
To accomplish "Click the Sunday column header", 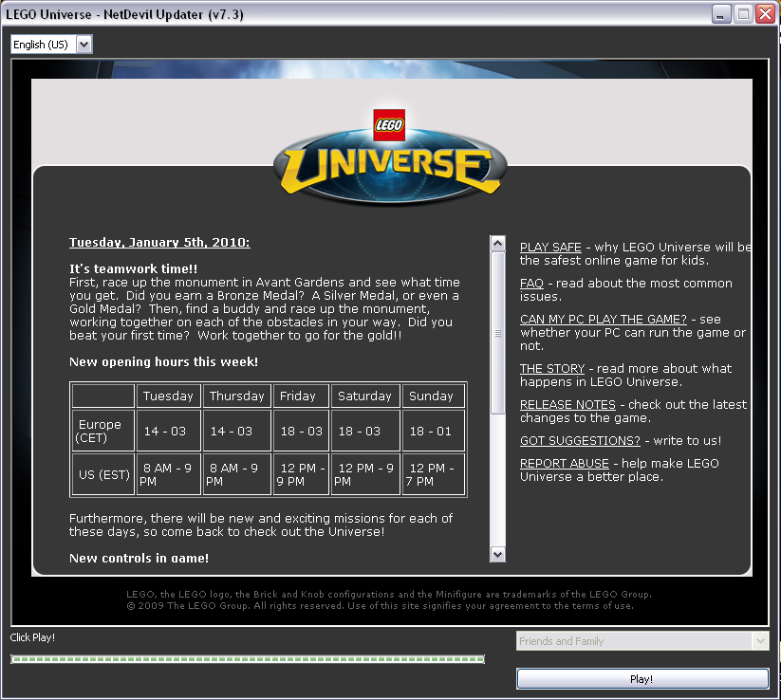I will [x=432, y=396].
